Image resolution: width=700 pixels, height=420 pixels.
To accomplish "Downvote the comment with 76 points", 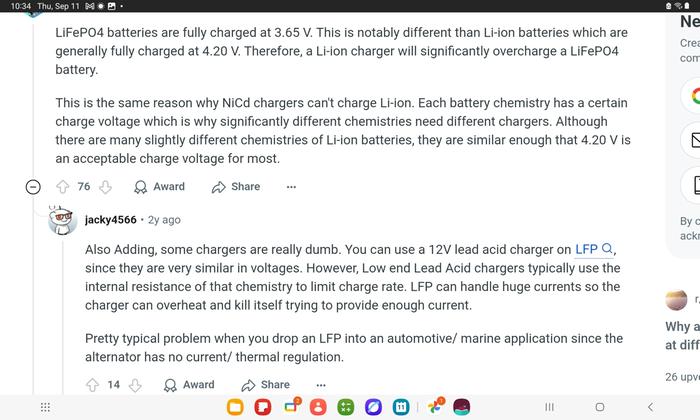I will (x=106, y=186).
